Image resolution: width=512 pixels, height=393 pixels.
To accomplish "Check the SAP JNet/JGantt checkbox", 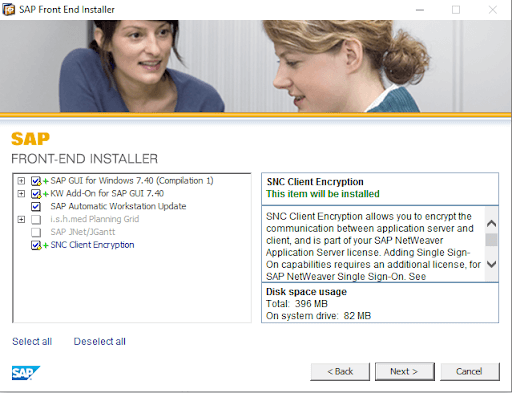I will click(36, 232).
